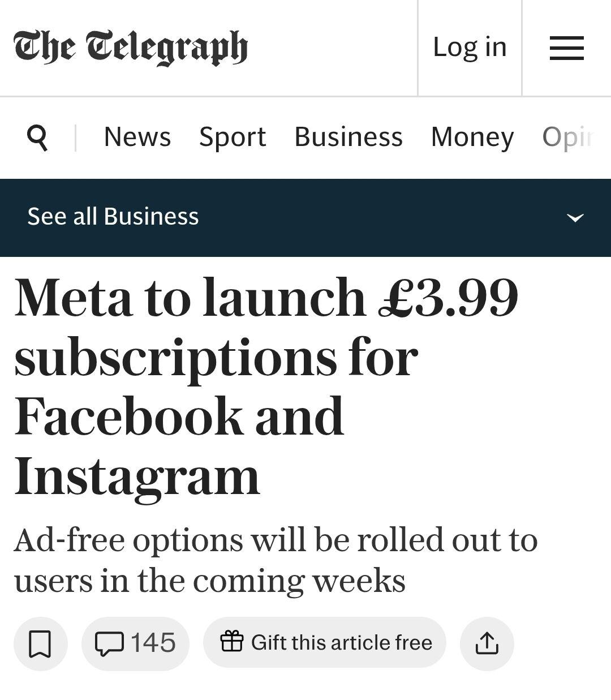This screenshot has height=700, width=611.
Task: Click the speech bubble comments icon
Action: tap(109, 643)
